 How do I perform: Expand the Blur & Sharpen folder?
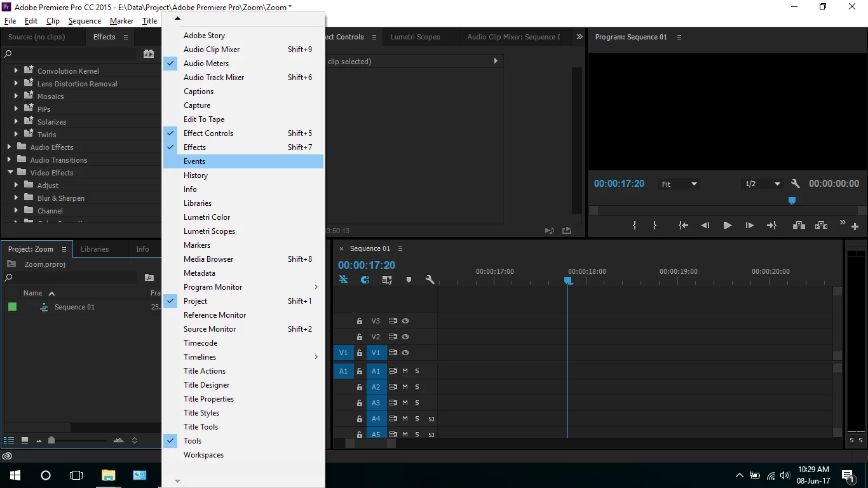click(17, 198)
